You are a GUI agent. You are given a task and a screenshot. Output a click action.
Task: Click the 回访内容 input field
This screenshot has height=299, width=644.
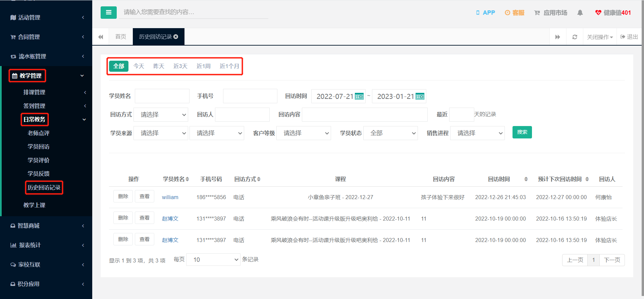[x=365, y=115]
